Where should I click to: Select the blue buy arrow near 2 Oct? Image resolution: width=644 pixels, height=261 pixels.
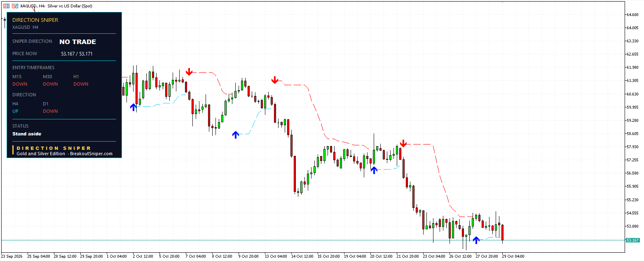click(x=133, y=107)
